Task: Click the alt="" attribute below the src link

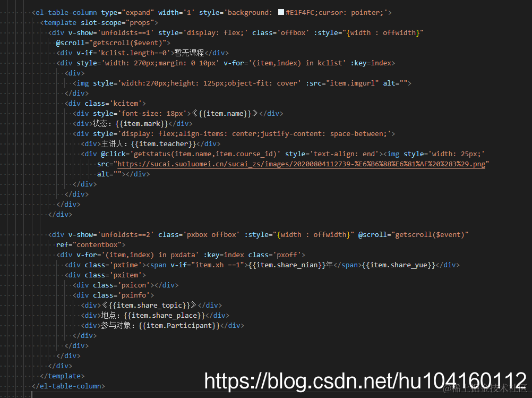Action: 109,174
